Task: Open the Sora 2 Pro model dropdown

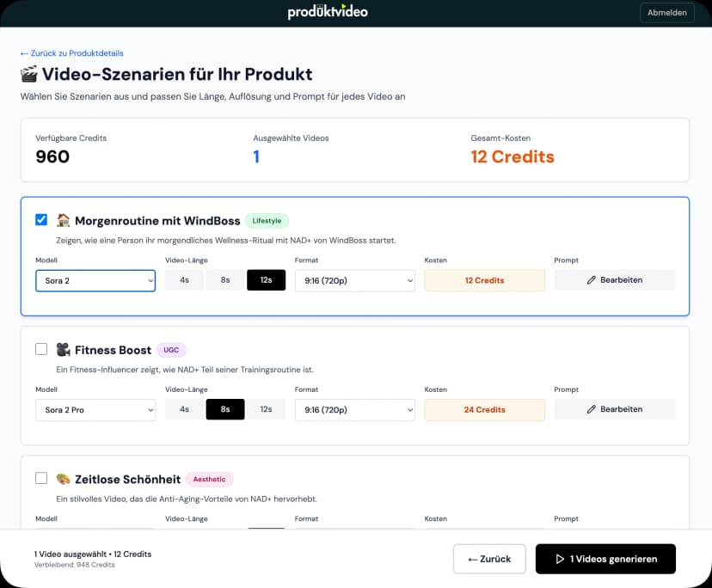Action: [x=95, y=410]
